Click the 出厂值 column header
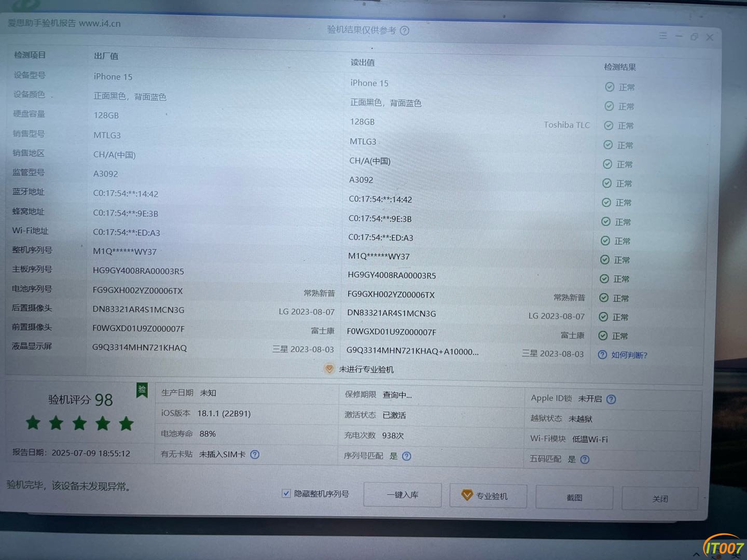Screen dimensions: 747x560 (106, 56)
